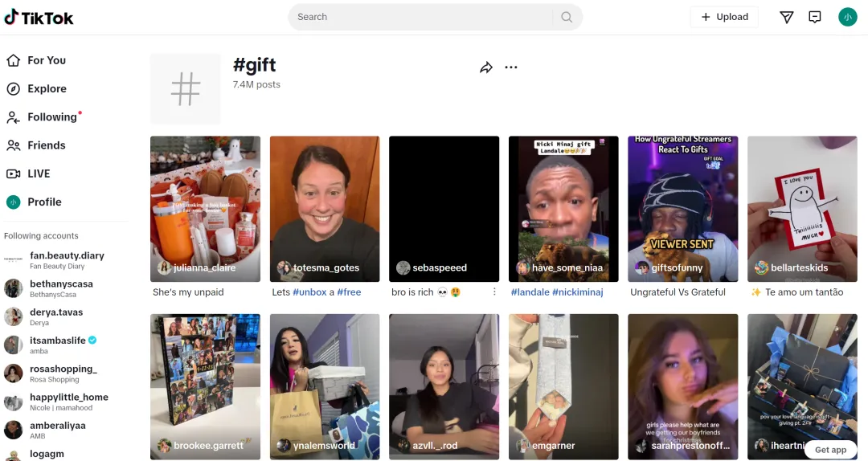Click the TikTok logo
The width and height of the screenshot is (868, 461).
pyautogui.click(x=39, y=18)
